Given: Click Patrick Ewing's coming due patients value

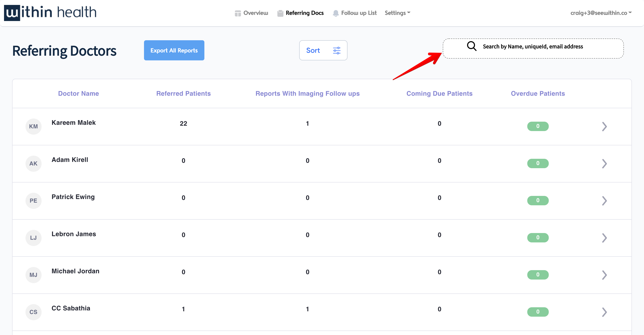Looking at the screenshot, I should click(x=439, y=198).
